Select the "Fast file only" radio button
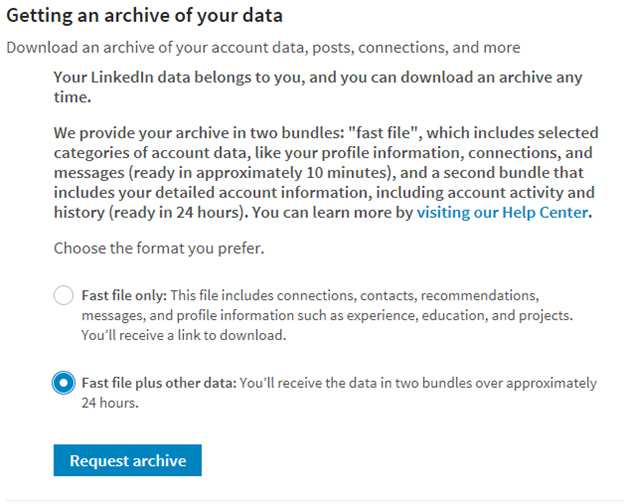Image resolution: width=624 pixels, height=504 pixels. pyautogui.click(x=63, y=295)
